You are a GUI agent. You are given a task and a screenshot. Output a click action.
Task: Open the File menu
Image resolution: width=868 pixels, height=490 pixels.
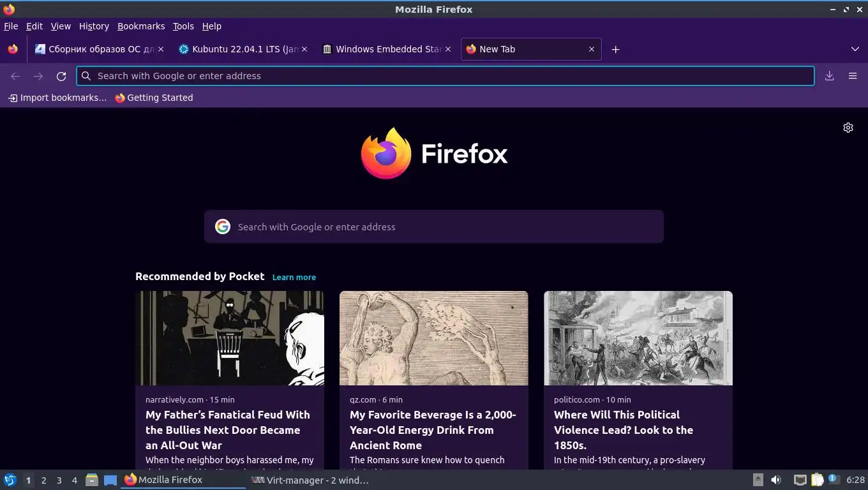[x=11, y=26]
